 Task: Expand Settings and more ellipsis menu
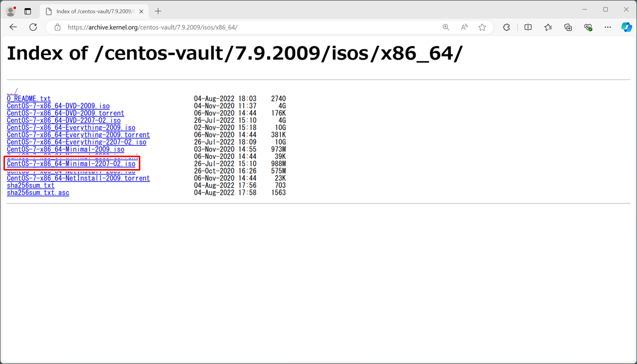[x=608, y=27]
